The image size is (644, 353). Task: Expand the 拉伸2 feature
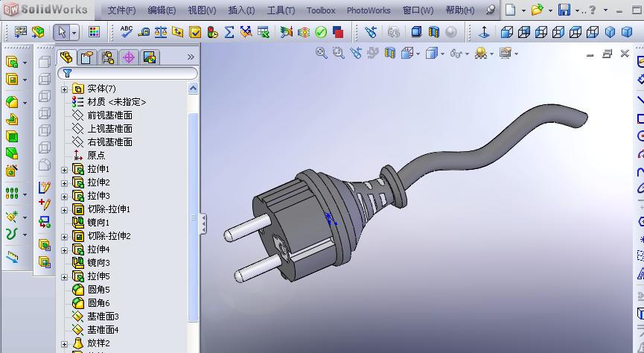pyautogui.click(x=64, y=183)
